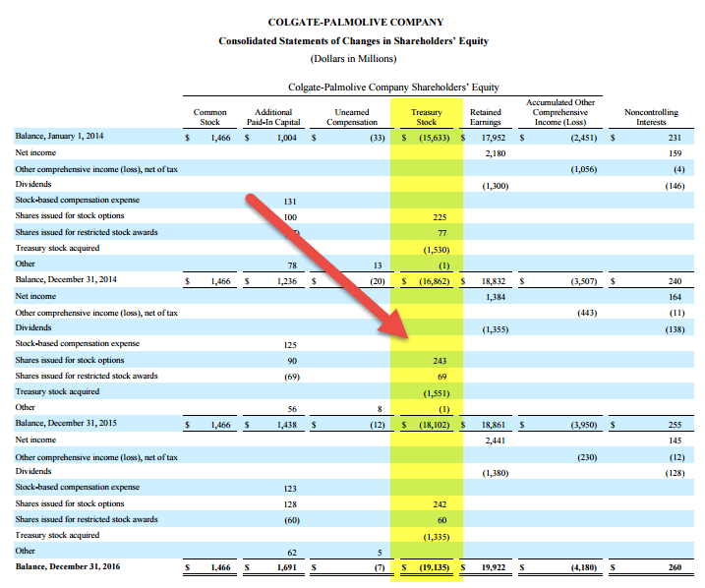Click the 131 stock-based compensation value

(x=290, y=202)
